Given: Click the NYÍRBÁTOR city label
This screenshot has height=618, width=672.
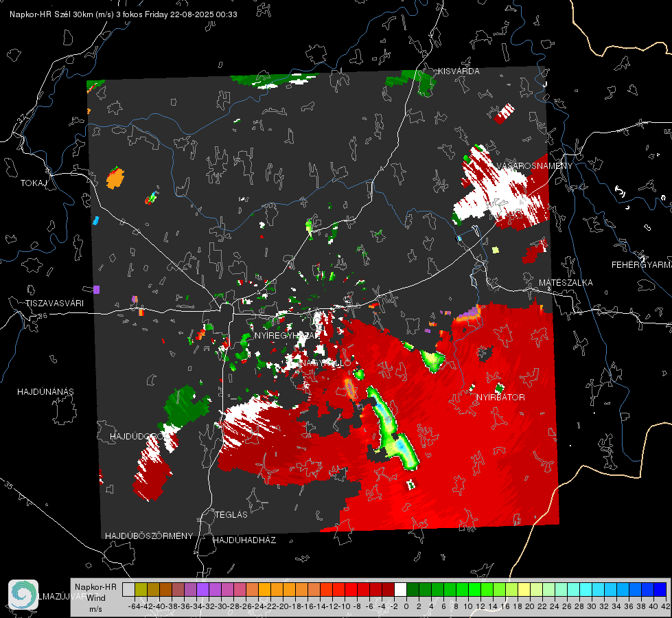Looking at the screenshot, I should pyautogui.click(x=500, y=398).
